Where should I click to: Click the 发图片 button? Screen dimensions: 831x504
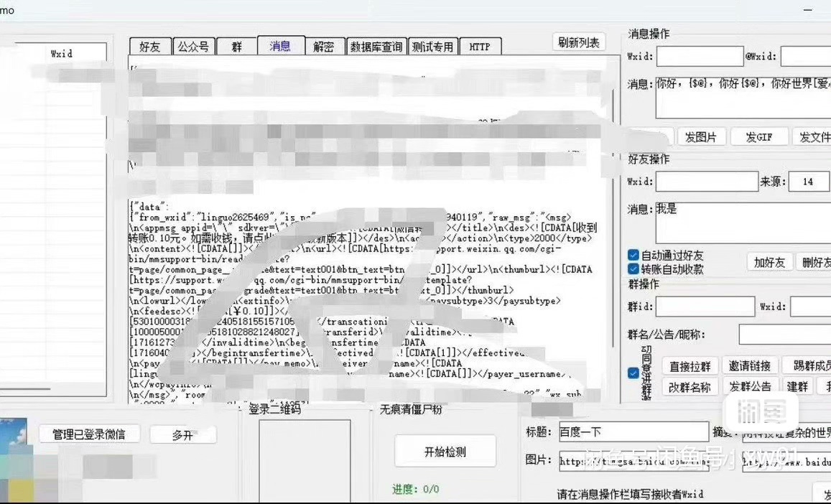tap(700, 137)
